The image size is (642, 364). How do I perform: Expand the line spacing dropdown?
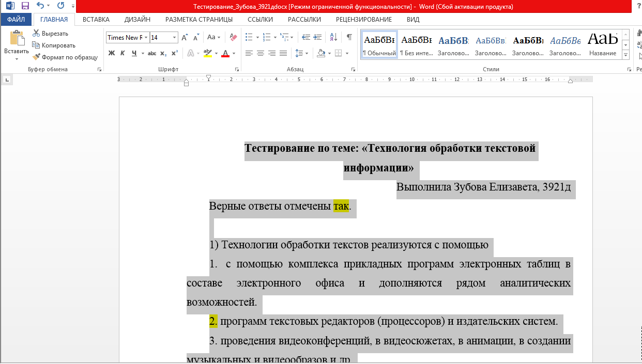[x=307, y=53]
